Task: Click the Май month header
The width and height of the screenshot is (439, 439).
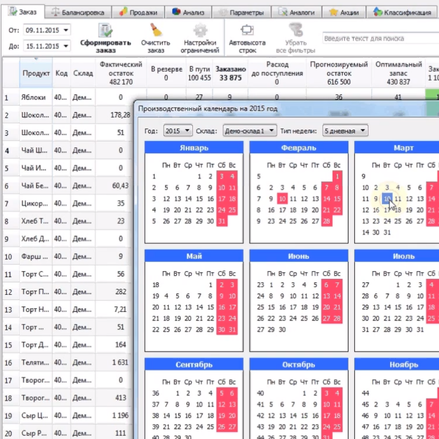Action: coord(194,256)
